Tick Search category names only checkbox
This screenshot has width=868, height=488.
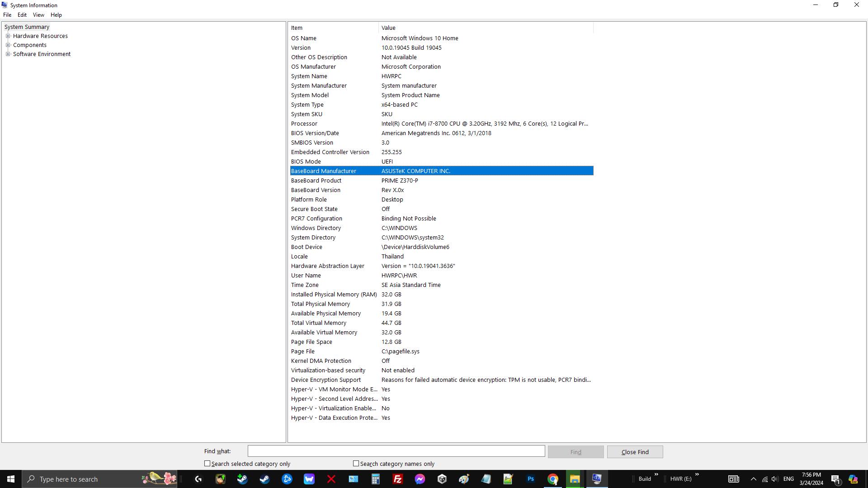[356, 464]
